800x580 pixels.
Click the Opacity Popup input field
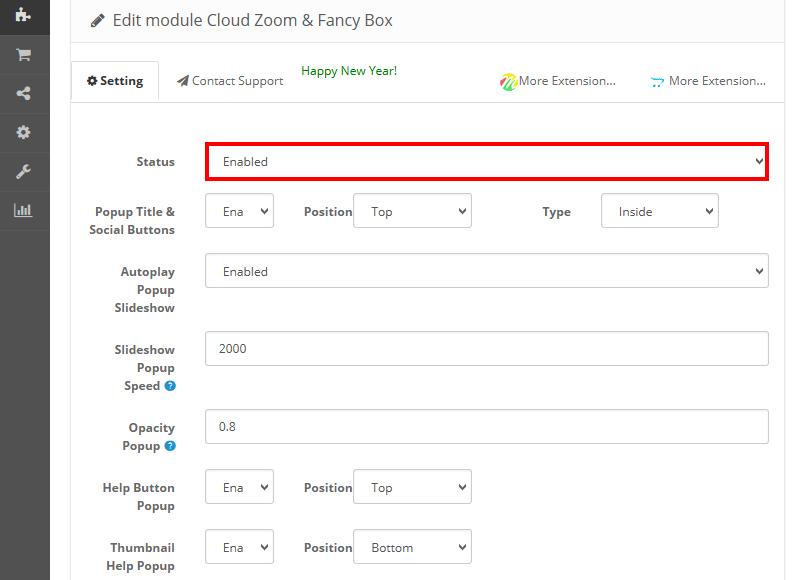[486, 426]
